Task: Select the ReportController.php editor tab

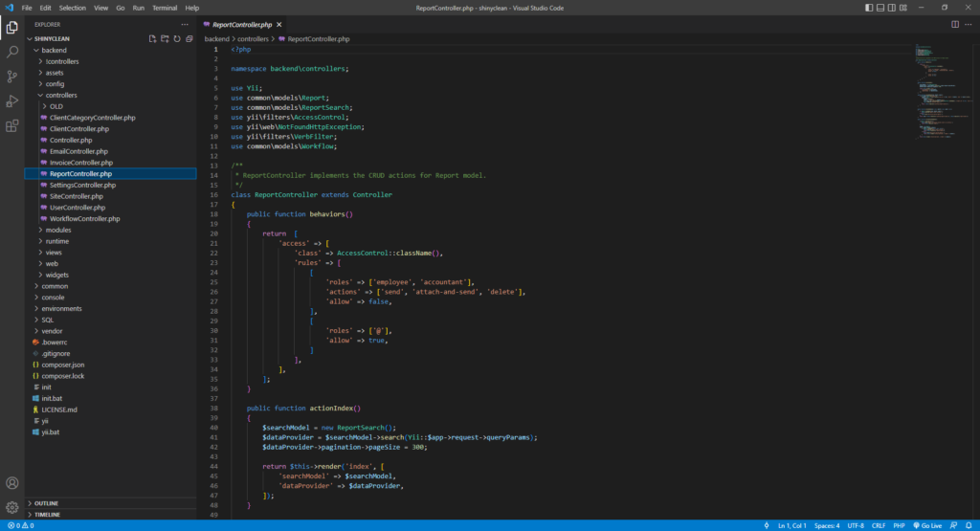Action: [242, 24]
